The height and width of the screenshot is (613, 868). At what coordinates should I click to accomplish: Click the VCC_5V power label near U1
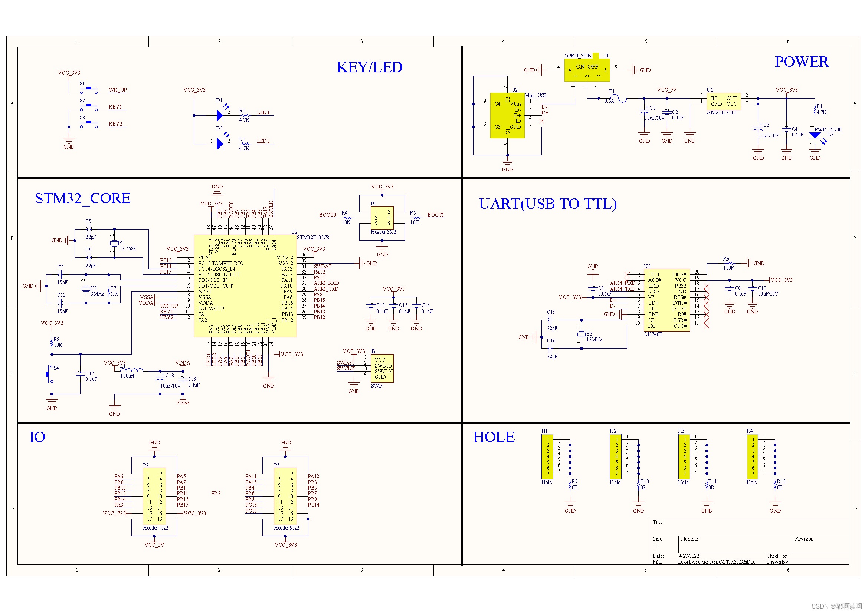(x=666, y=90)
